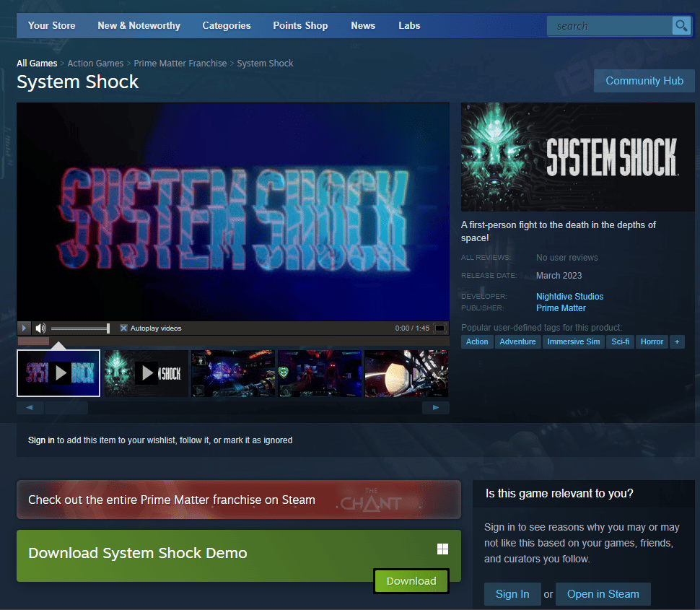
Task: Click the Sign In button
Action: pos(512,594)
